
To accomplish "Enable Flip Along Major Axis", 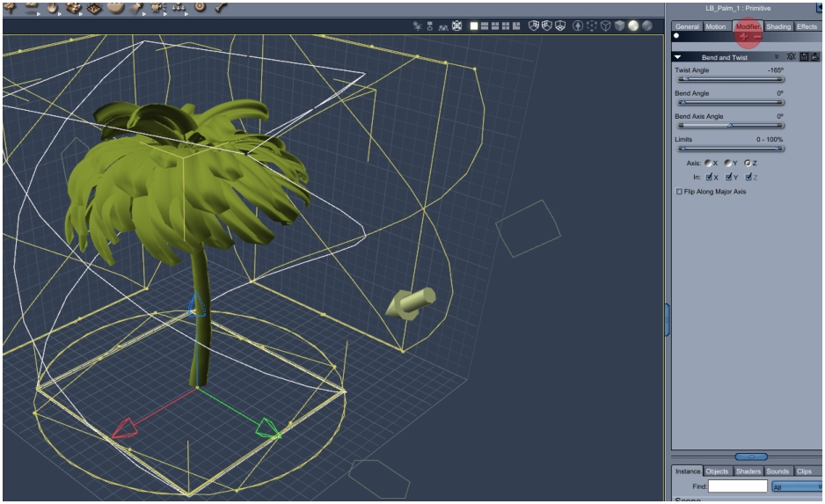I will click(x=679, y=192).
